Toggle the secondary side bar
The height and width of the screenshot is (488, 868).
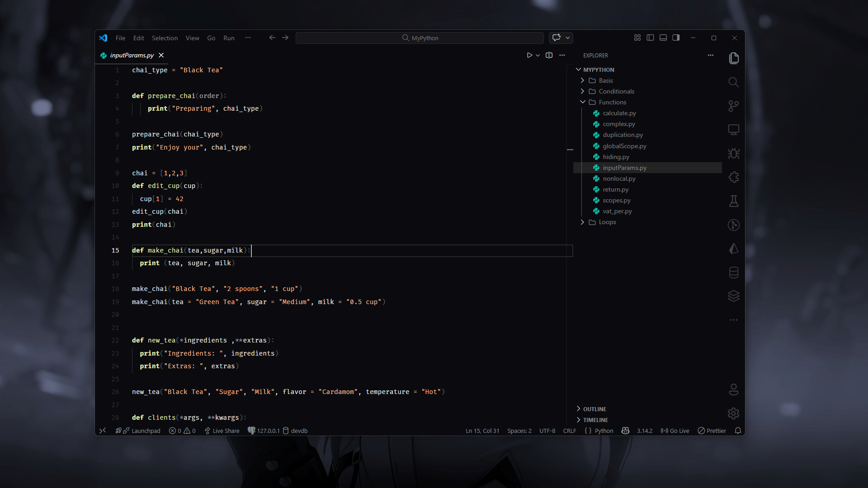(x=676, y=38)
